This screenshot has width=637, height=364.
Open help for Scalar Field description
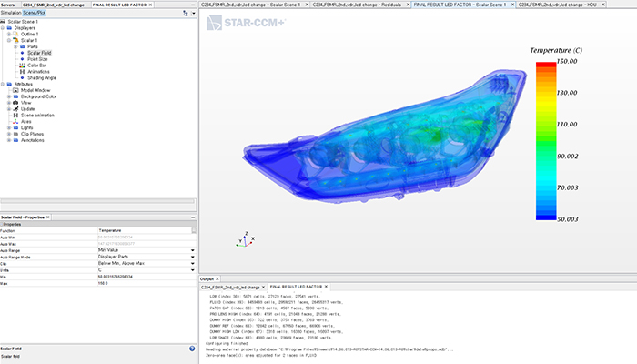point(192,349)
